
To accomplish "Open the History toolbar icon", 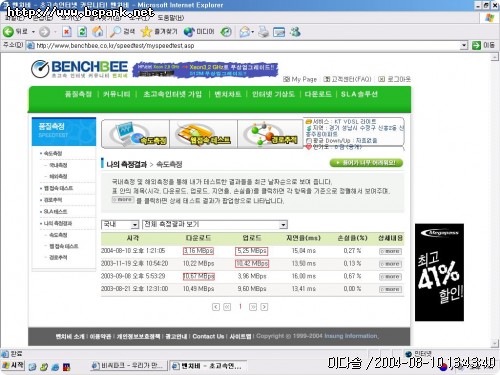I will pos(226,32).
